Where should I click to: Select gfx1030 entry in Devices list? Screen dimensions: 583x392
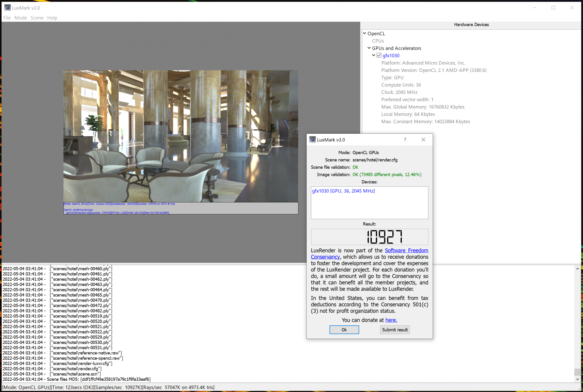point(343,191)
